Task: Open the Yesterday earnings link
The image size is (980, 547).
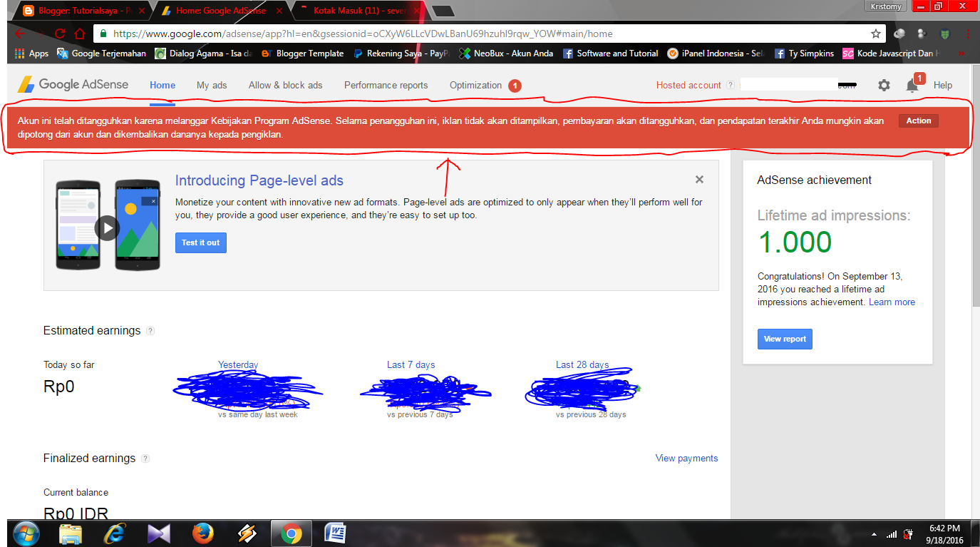Action: [x=238, y=365]
